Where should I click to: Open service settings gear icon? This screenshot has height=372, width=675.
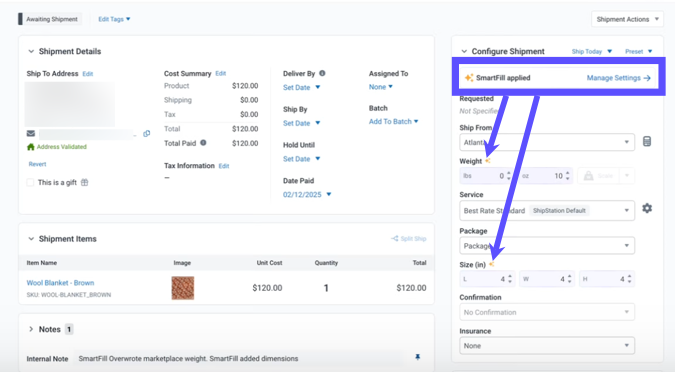(x=647, y=208)
